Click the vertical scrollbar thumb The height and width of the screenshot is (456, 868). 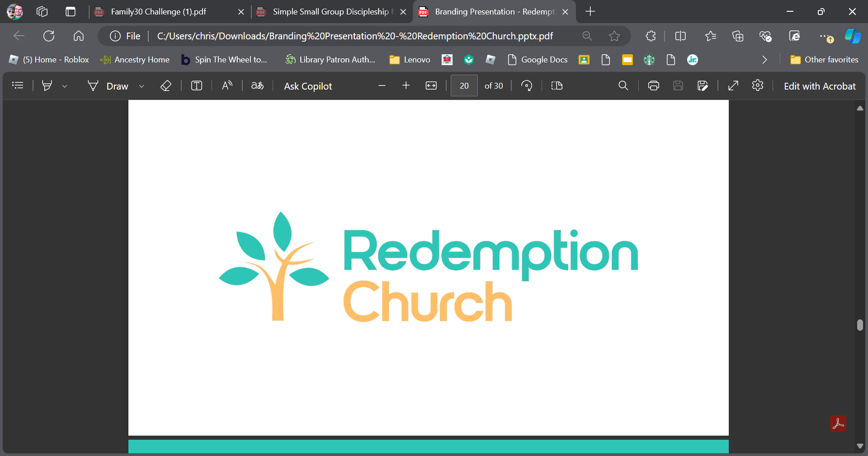coord(860,325)
